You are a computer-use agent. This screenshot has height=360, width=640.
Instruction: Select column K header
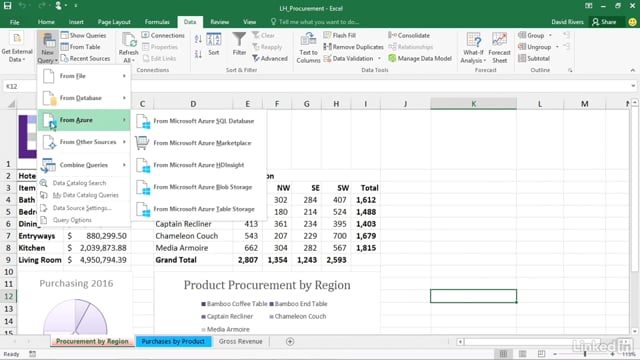[473, 104]
